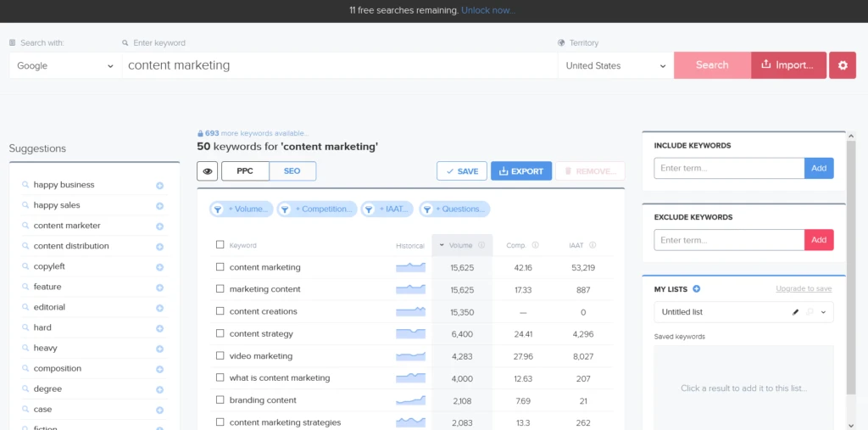Image resolution: width=868 pixels, height=430 pixels.
Task: Click the Search button
Action: [712, 65]
